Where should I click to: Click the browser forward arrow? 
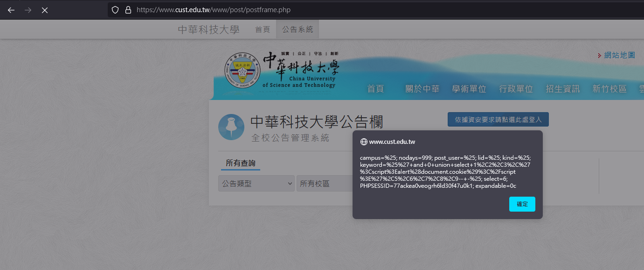click(28, 10)
